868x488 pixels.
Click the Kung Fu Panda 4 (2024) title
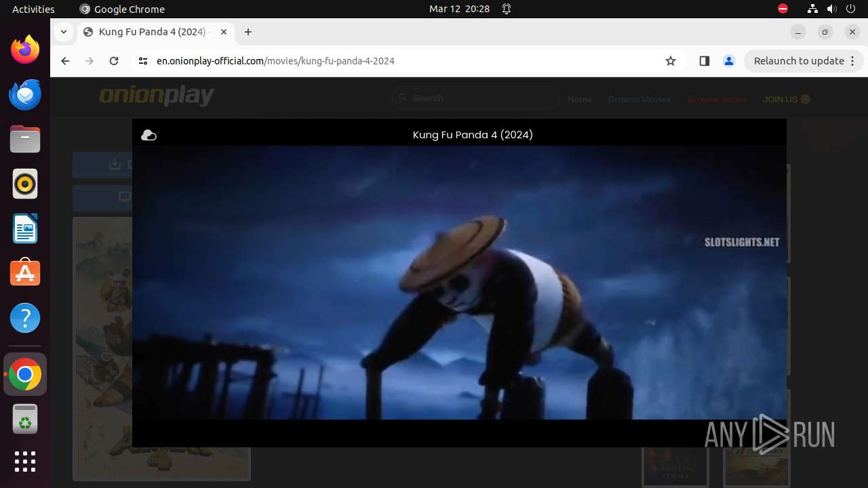click(x=473, y=135)
